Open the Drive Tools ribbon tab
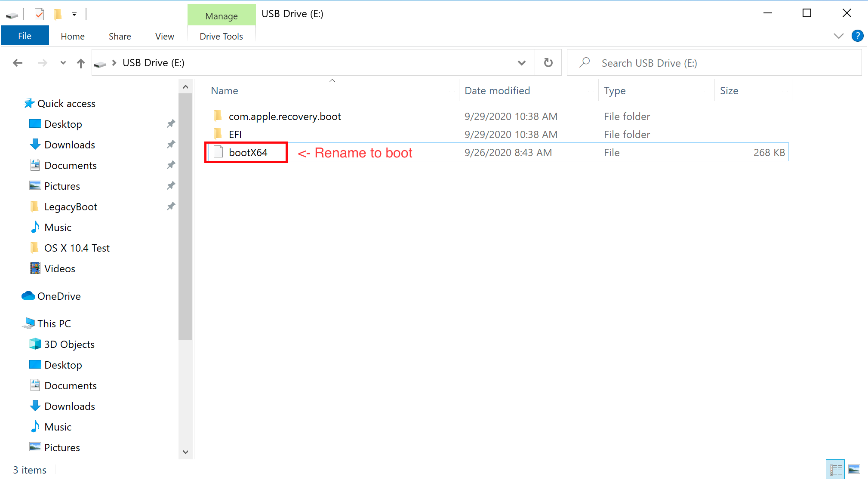Image resolution: width=868 pixels, height=480 pixels. 221,36
